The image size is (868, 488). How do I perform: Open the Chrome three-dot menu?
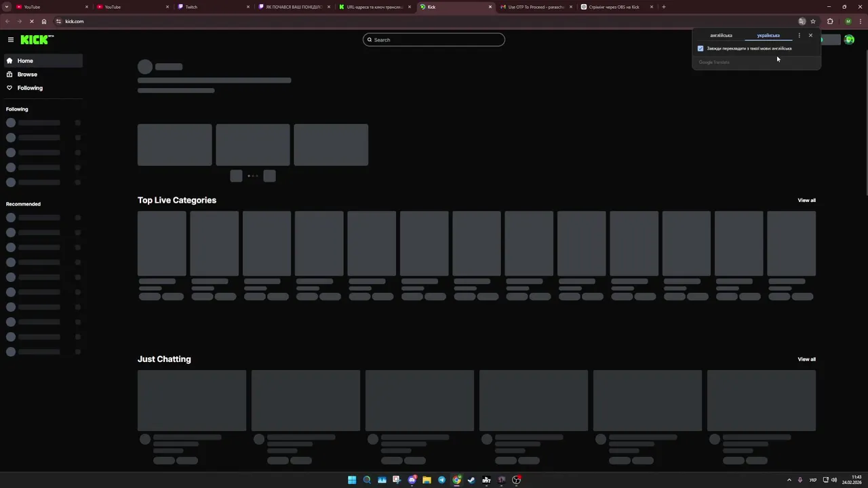click(x=861, y=21)
